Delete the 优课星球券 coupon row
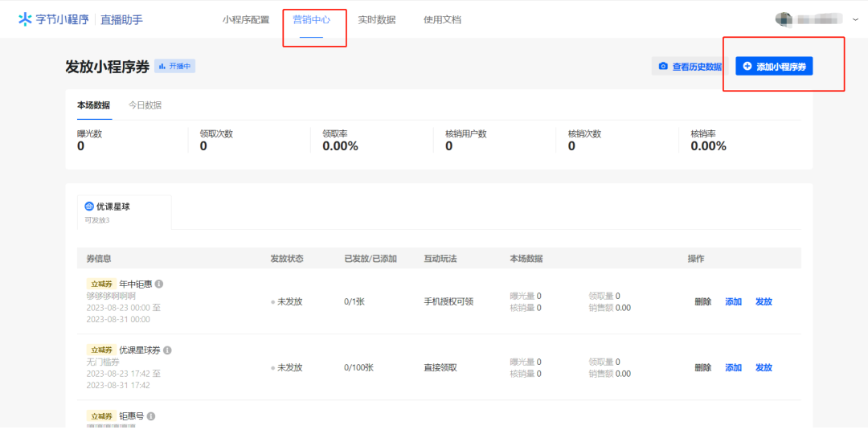The width and height of the screenshot is (868, 442). tap(702, 367)
